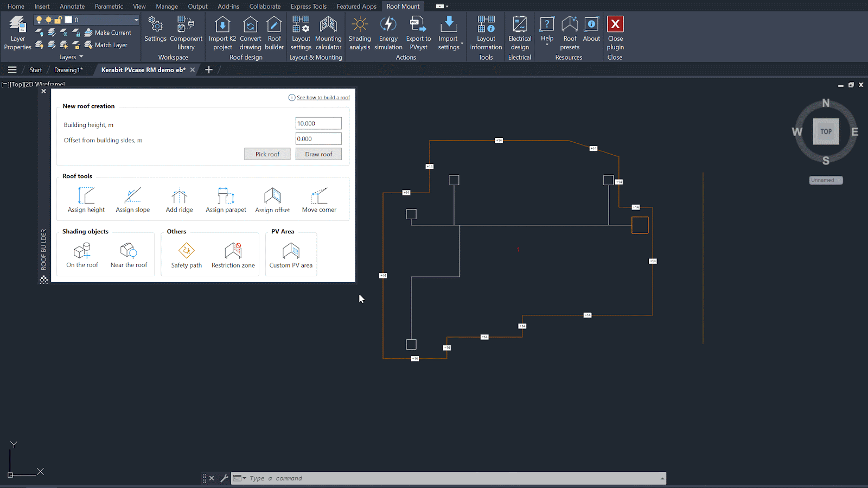
Task: Expand the Help dropdown arrow
Action: [x=547, y=45]
